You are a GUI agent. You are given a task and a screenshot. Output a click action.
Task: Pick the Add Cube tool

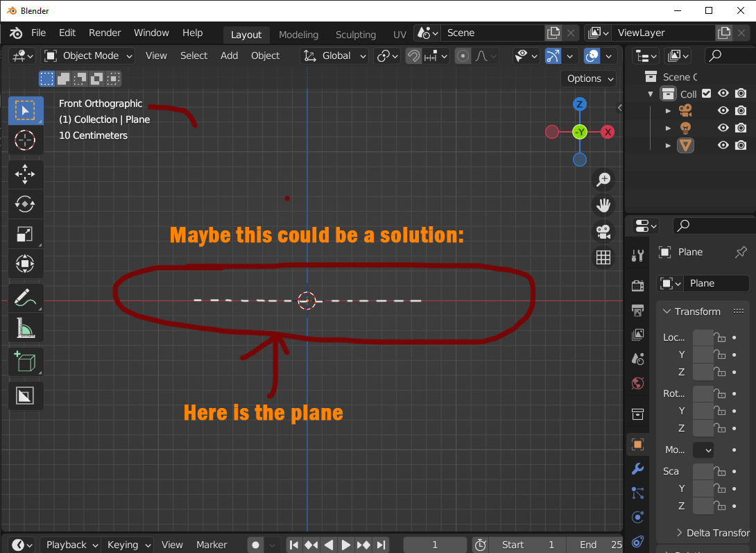tap(25, 361)
